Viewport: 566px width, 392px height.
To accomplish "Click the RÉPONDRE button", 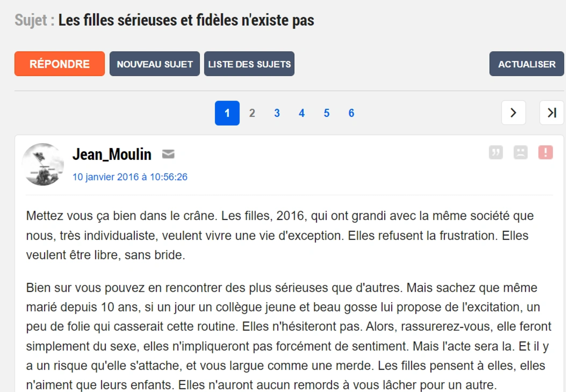I will click(x=60, y=64).
